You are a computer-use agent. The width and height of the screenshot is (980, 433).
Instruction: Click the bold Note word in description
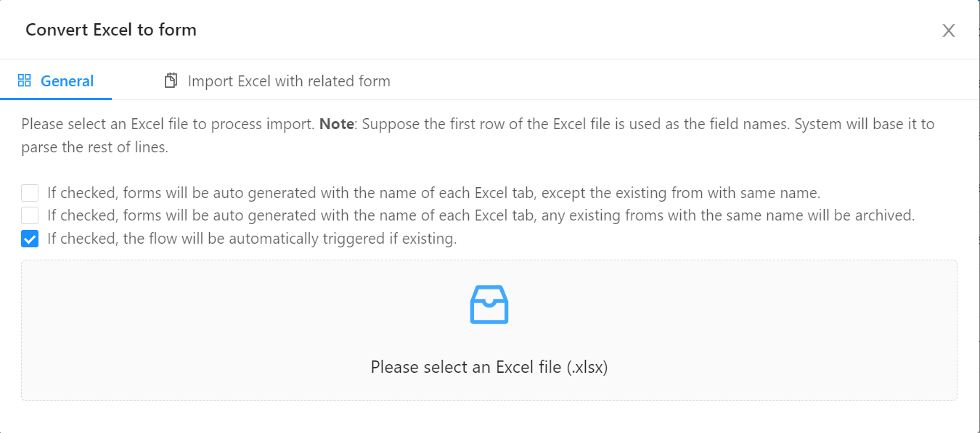337,124
